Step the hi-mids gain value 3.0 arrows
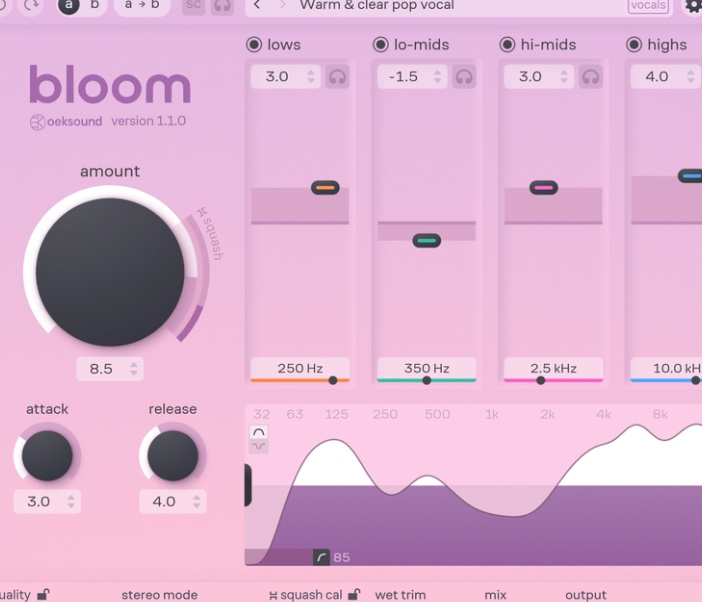Screen dimensions: 702x602 564,77
